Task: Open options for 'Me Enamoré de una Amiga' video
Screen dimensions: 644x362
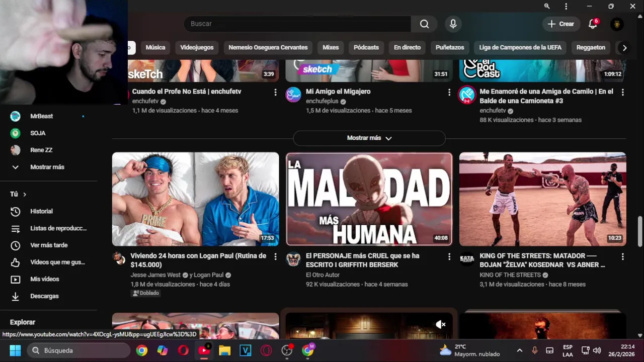Action: point(622,92)
